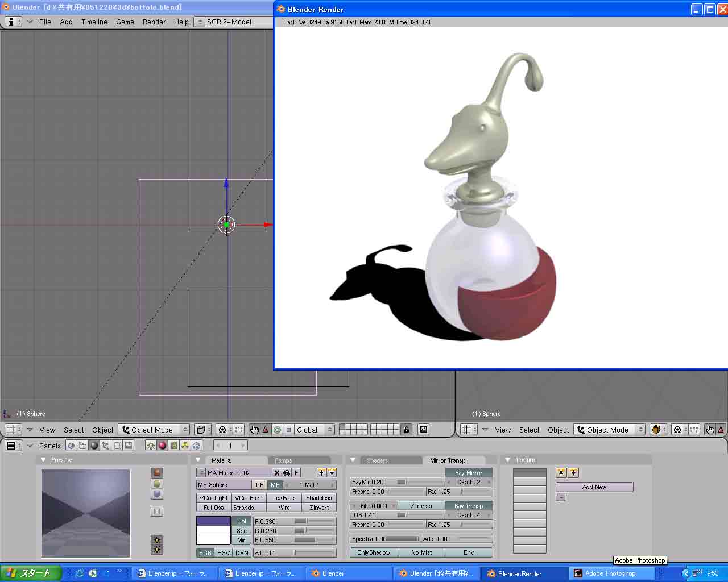The image size is (728, 582).
Task: Show the Material buttons red sphere icon
Action: click(162, 446)
